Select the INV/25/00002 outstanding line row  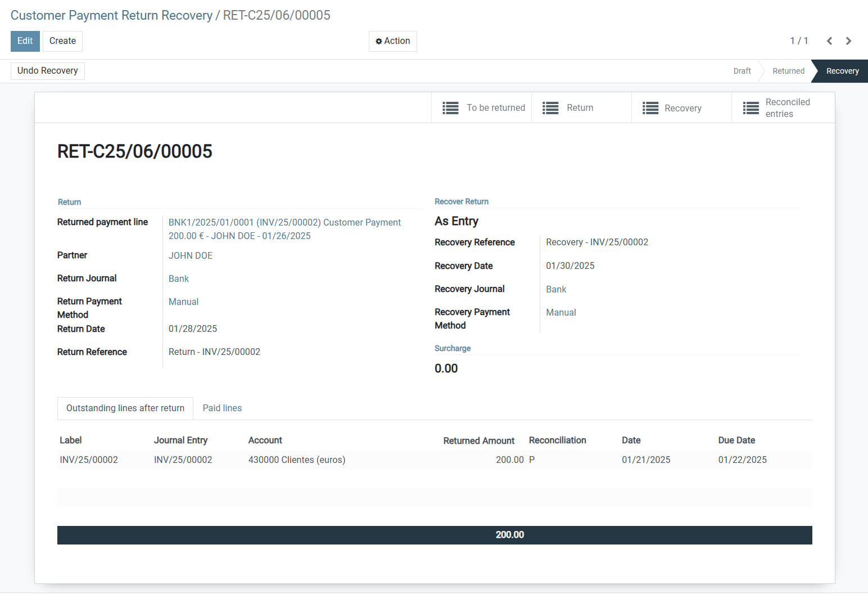337,460
